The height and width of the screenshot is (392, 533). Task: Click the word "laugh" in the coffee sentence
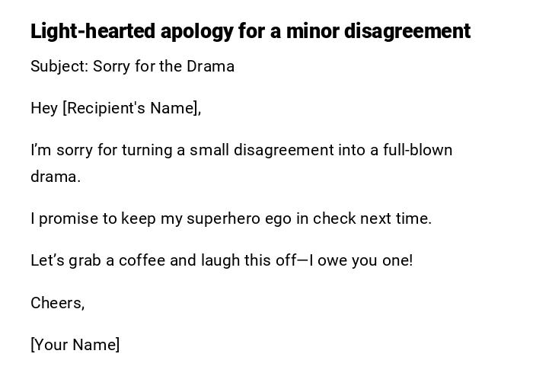(x=220, y=260)
